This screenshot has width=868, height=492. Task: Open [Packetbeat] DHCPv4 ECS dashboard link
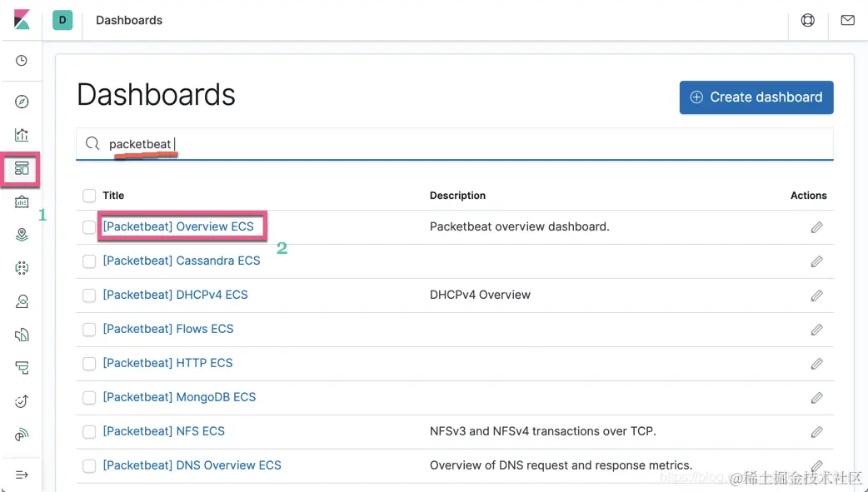(x=176, y=295)
